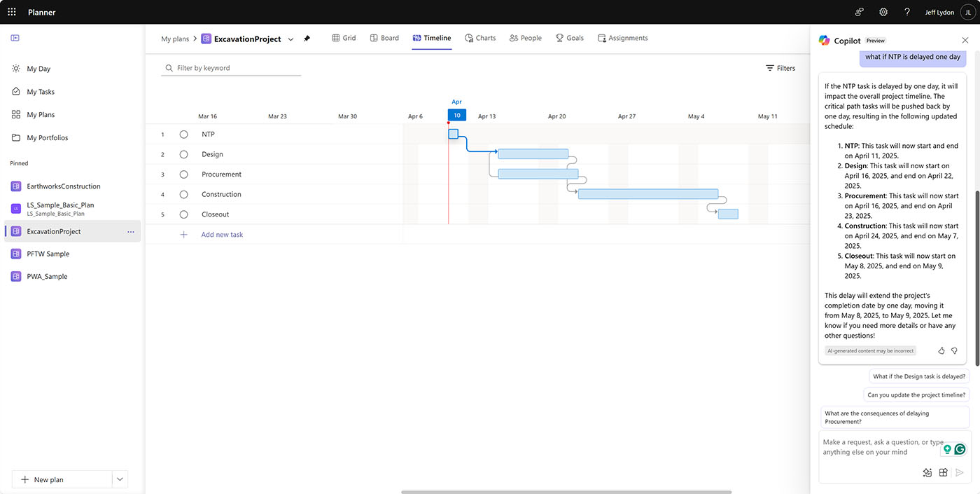Click the Construction task name
Image resolution: width=980 pixels, height=494 pixels.
click(x=221, y=194)
